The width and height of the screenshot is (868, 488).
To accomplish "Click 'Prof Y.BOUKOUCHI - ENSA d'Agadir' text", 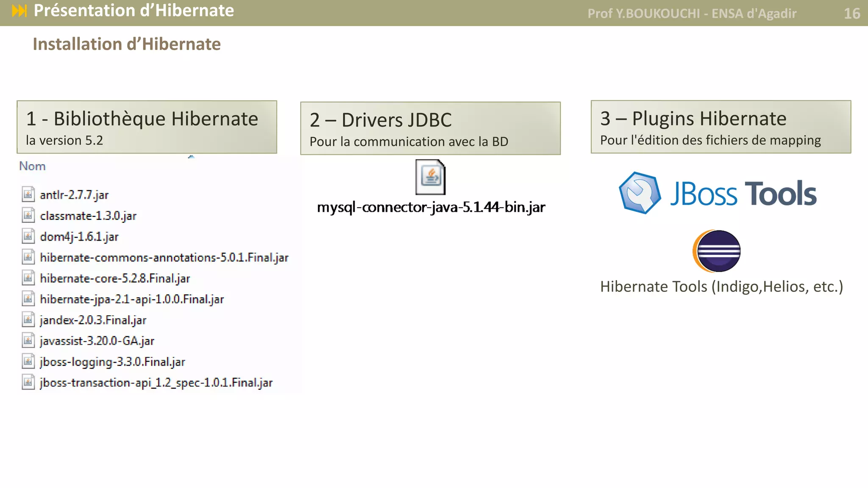I will pyautogui.click(x=692, y=14).
